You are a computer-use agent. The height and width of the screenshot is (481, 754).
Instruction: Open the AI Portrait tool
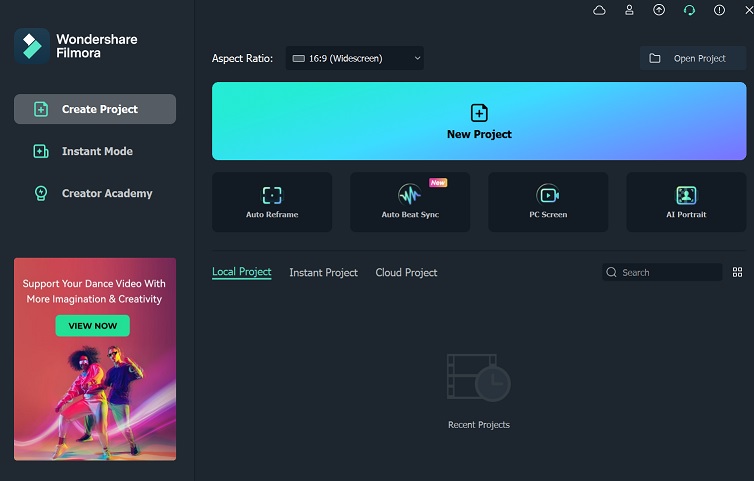pyautogui.click(x=686, y=202)
